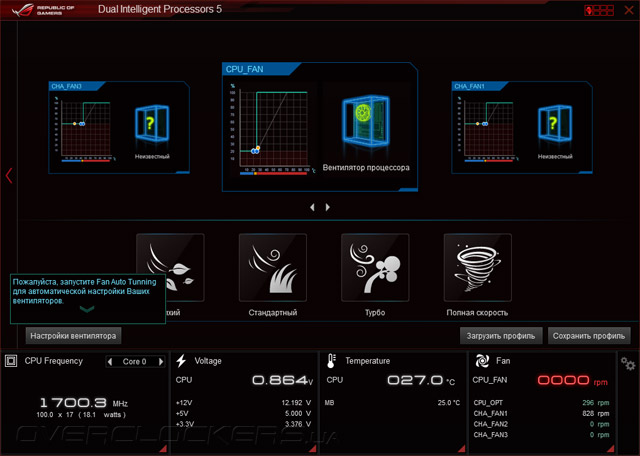Image resolution: width=640 pixels, height=456 pixels.
Task: Click the unknown fan icon in CHA_FAN1
Action: point(555,124)
